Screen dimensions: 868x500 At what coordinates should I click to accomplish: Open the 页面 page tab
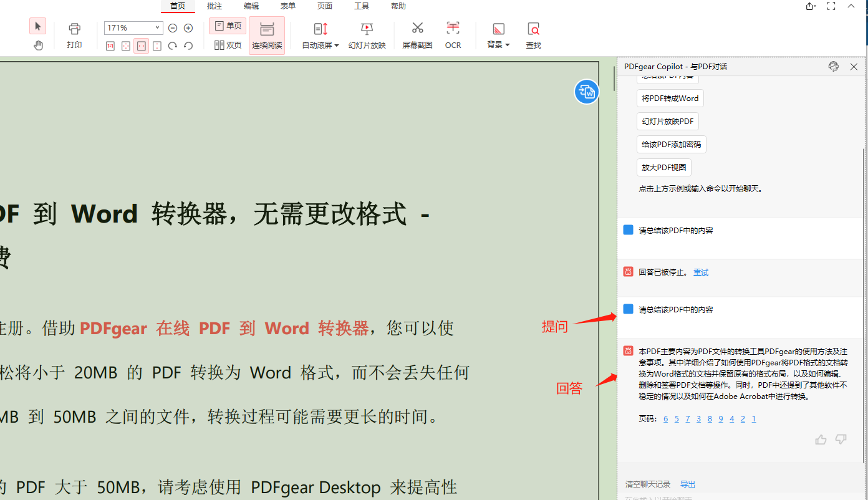tap(325, 6)
